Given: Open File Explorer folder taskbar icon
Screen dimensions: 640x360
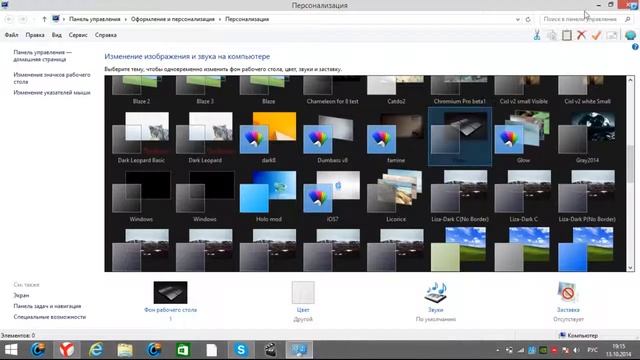Looking at the screenshot, I should tap(125, 350).
